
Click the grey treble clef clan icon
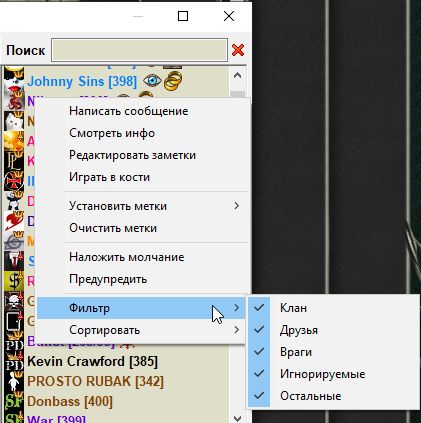pos(14,241)
